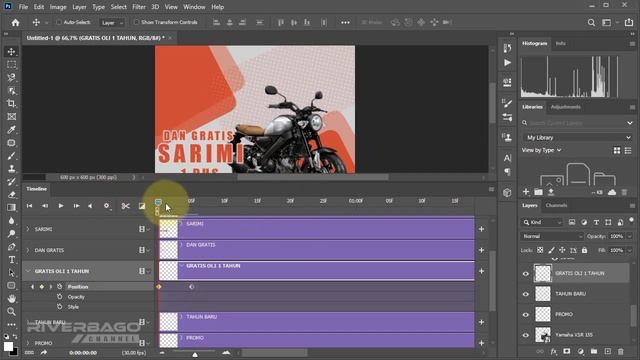Open the My Library dropdown
The height and width of the screenshot is (360, 640).
click(x=578, y=138)
